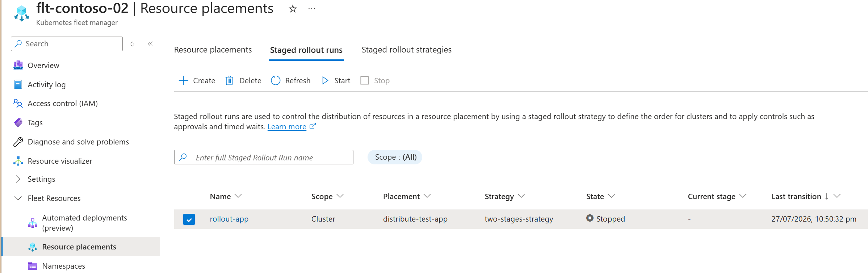Click the Kubernetes fleet manager logo icon
The height and width of the screenshot is (273, 868).
pos(21,13)
